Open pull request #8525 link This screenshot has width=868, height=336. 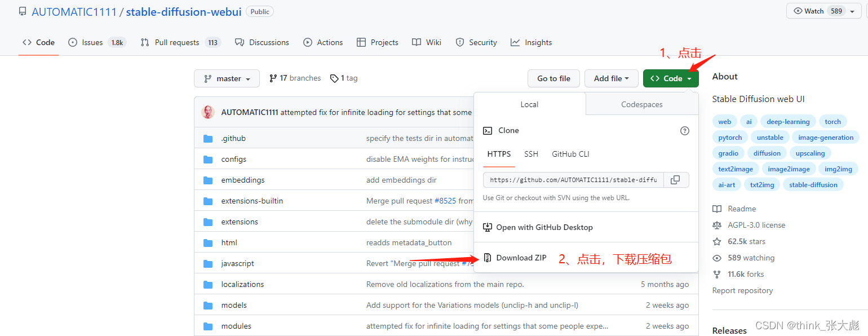445,201
